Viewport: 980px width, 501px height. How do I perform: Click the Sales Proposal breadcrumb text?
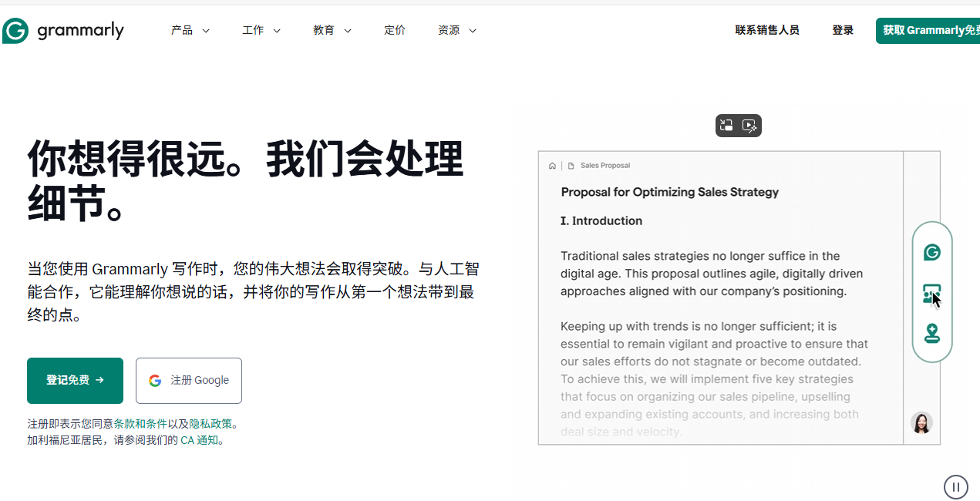click(605, 166)
